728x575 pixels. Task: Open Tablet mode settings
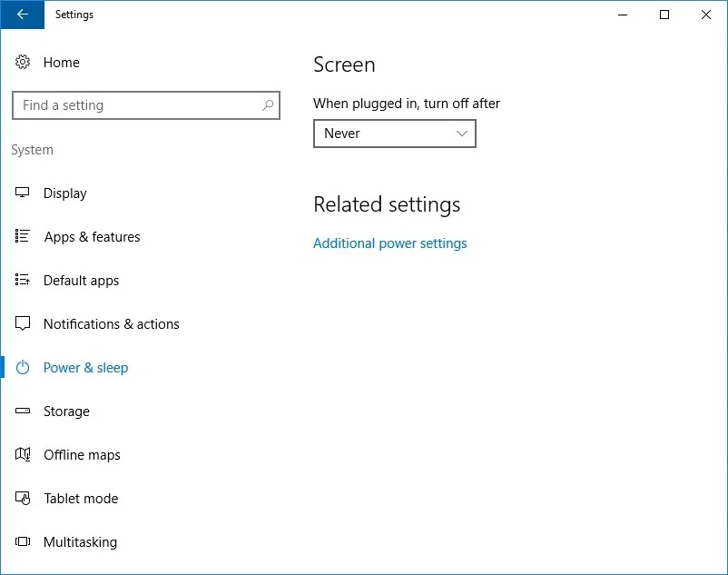point(81,498)
